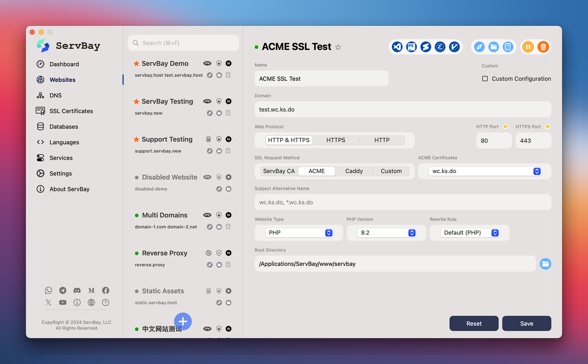Start the Disabled Website with play icon
Viewport: 588px width, 364px height.
pyautogui.click(x=228, y=177)
